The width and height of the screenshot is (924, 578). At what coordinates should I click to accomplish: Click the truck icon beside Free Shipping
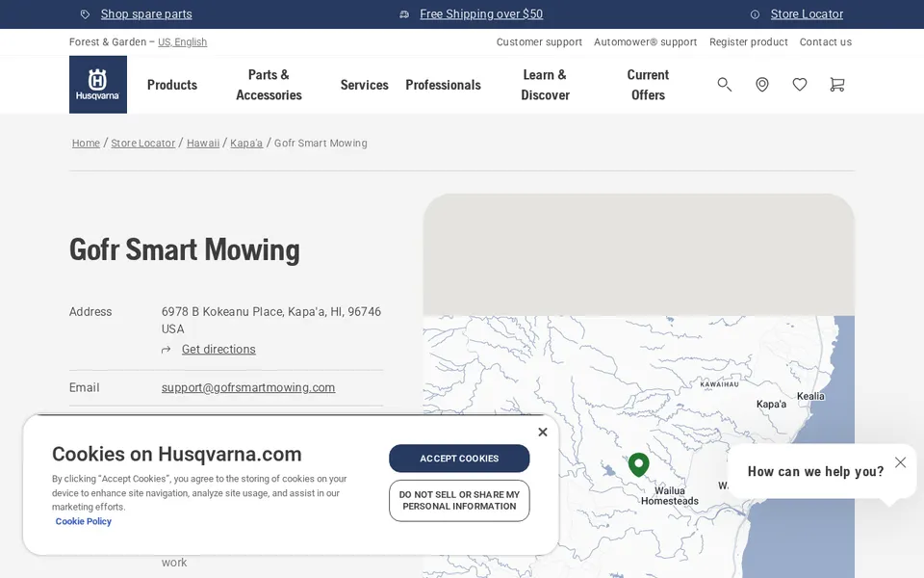(404, 14)
